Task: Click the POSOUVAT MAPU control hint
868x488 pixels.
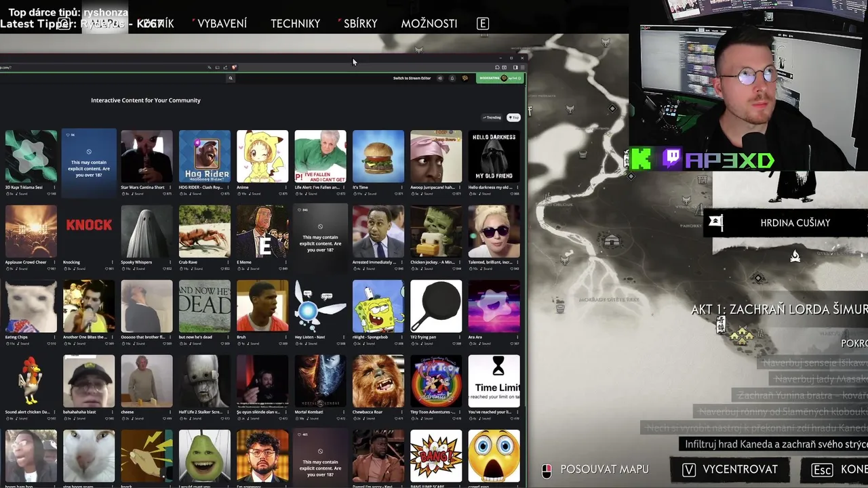Action: [595, 469]
